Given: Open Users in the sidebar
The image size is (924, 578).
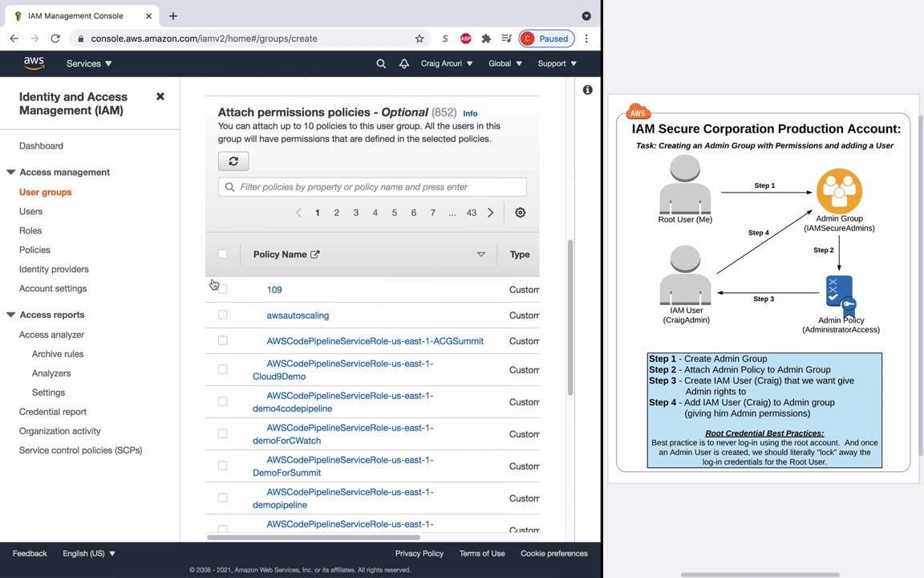Looking at the screenshot, I should point(30,211).
